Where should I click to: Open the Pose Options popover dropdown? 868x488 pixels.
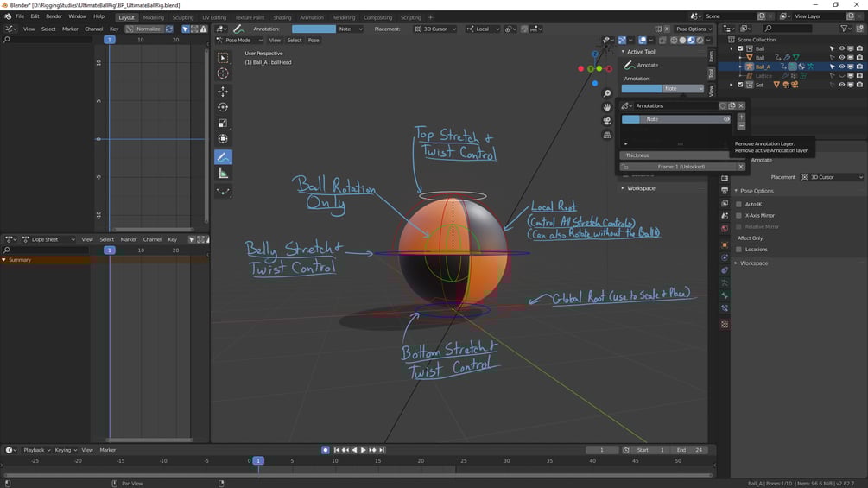[x=694, y=29]
